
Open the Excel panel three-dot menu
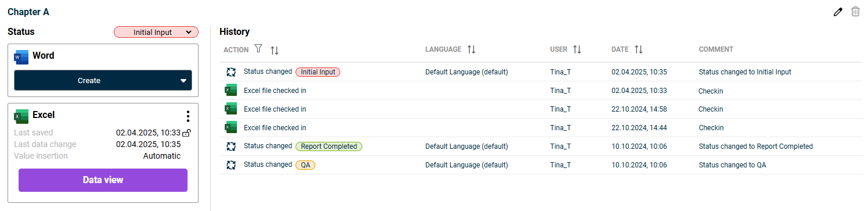(x=188, y=116)
